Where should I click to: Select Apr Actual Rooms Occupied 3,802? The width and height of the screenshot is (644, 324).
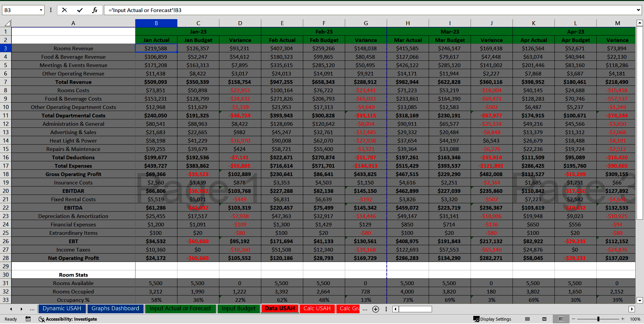pos(534,291)
